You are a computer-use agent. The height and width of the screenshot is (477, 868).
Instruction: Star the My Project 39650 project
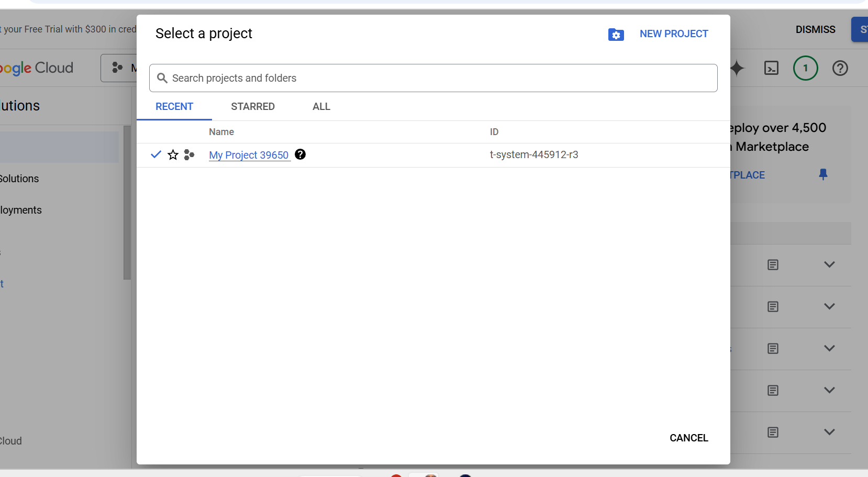173,155
